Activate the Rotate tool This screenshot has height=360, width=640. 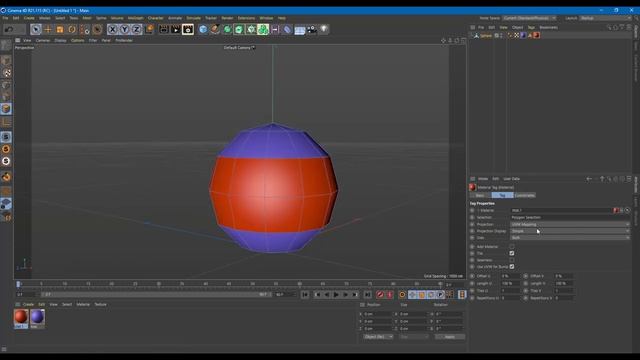[72, 29]
